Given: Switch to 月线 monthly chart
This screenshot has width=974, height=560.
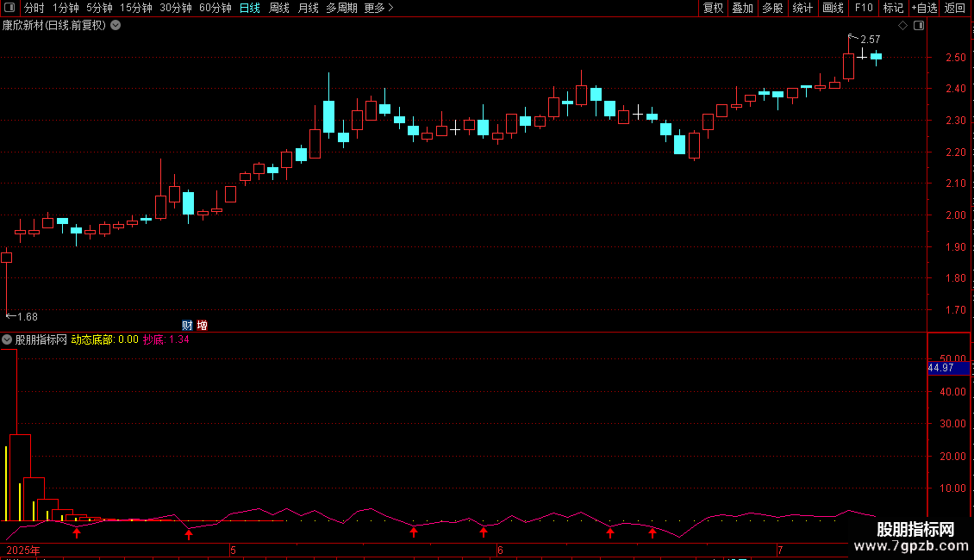Looking at the screenshot, I should point(308,8).
